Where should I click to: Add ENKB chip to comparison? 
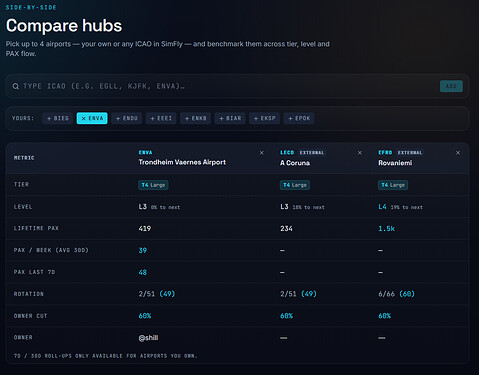(196, 118)
